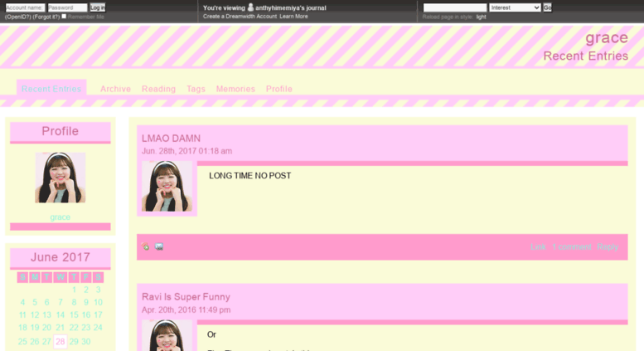Open Create a Dreamwidth Account link

[x=240, y=17]
